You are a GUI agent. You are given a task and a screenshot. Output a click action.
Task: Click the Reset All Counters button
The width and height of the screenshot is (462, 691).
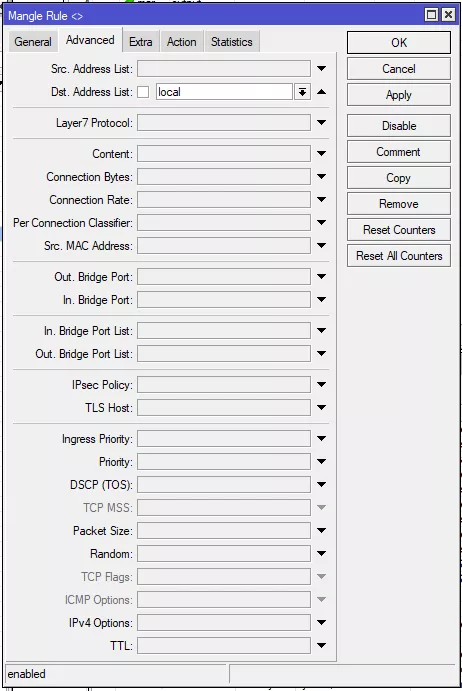[x=399, y=256]
